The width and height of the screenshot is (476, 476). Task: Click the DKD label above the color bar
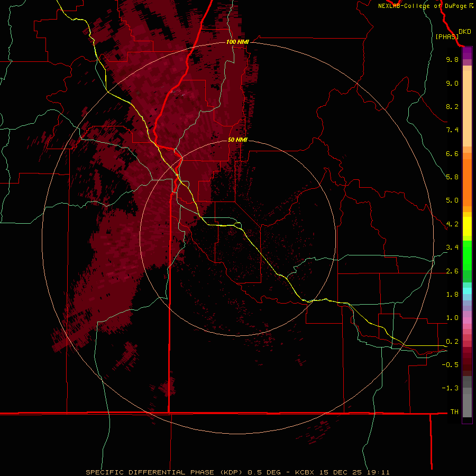465,32
